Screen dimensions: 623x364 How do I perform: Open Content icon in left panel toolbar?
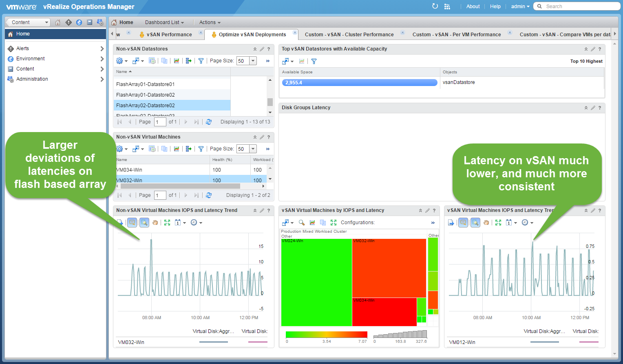[x=90, y=22]
